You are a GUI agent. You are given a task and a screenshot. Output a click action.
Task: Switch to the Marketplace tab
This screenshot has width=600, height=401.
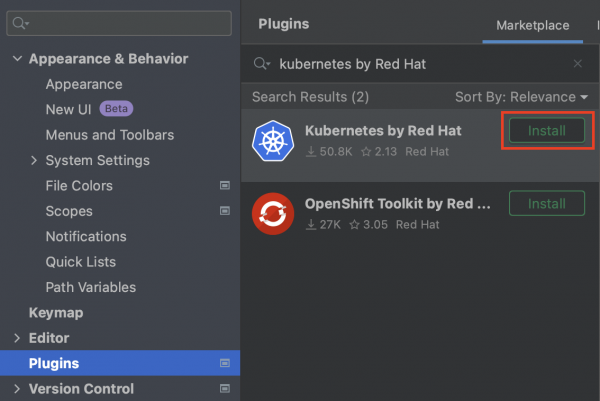pos(533,25)
